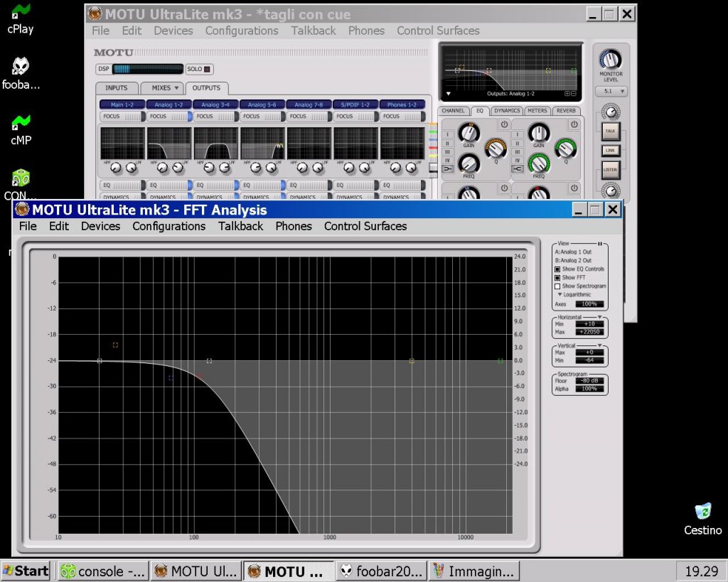Open B:Analog 2 Out view selector
Image resolution: width=728 pixels, height=582 pixels.
tap(574, 260)
